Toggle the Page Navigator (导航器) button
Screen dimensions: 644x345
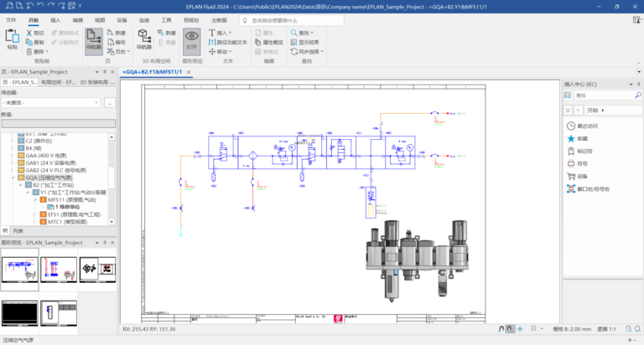[x=94, y=41]
